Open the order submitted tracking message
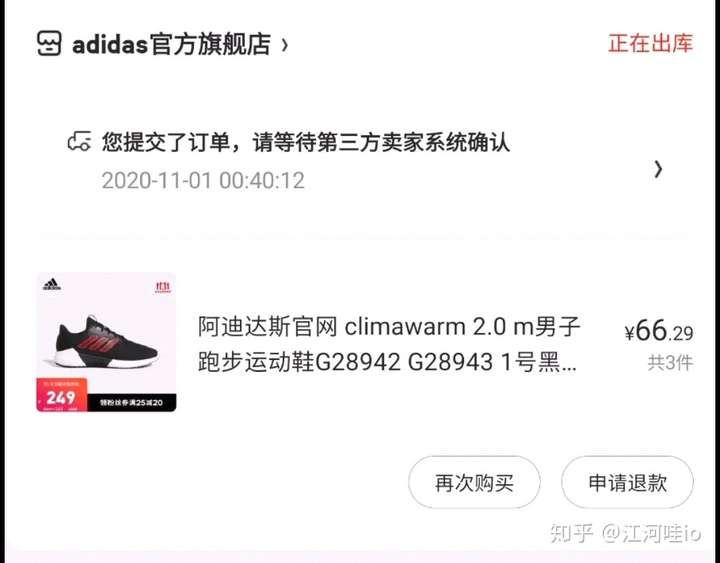Image resolution: width=720 pixels, height=563 pixels. pos(306,141)
